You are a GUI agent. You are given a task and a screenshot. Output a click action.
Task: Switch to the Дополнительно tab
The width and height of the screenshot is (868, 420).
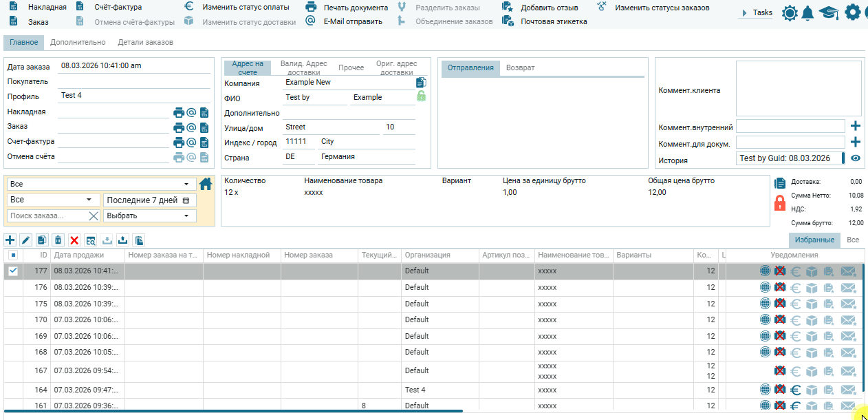tap(78, 43)
